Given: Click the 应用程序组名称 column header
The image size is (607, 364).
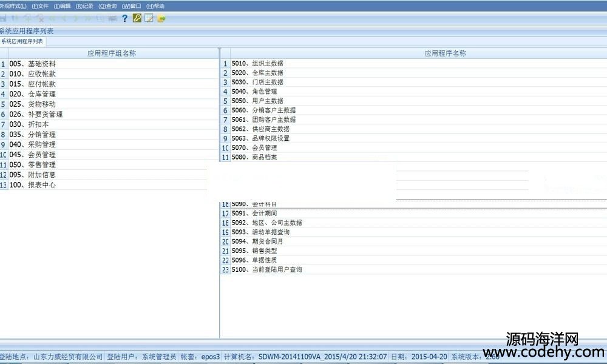Looking at the screenshot, I should coord(112,53).
